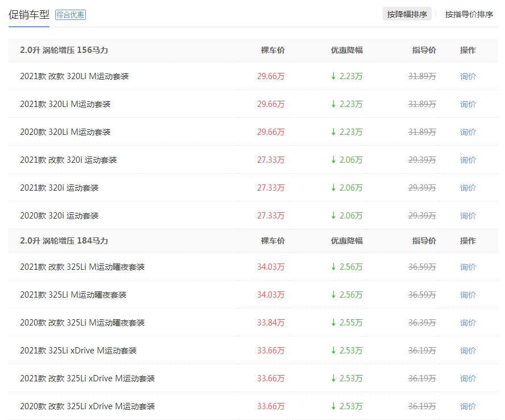Viewport: 505px width, 420px height.
Task: Open model 2021款 改款 320i 运动套装
Action: click(x=68, y=160)
